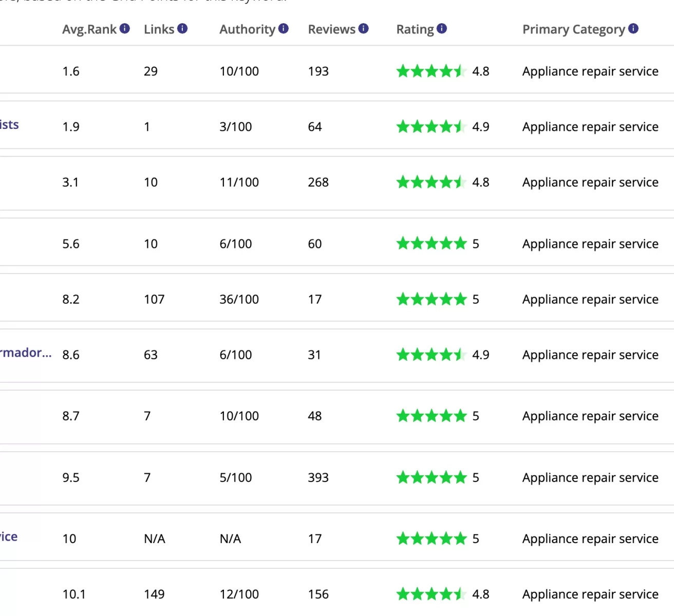Click the 268 reviews count
The image size is (674, 616).
click(318, 182)
